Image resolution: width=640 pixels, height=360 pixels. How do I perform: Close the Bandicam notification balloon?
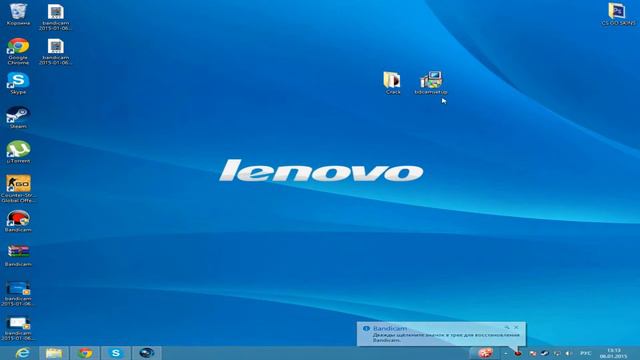coord(516,327)
